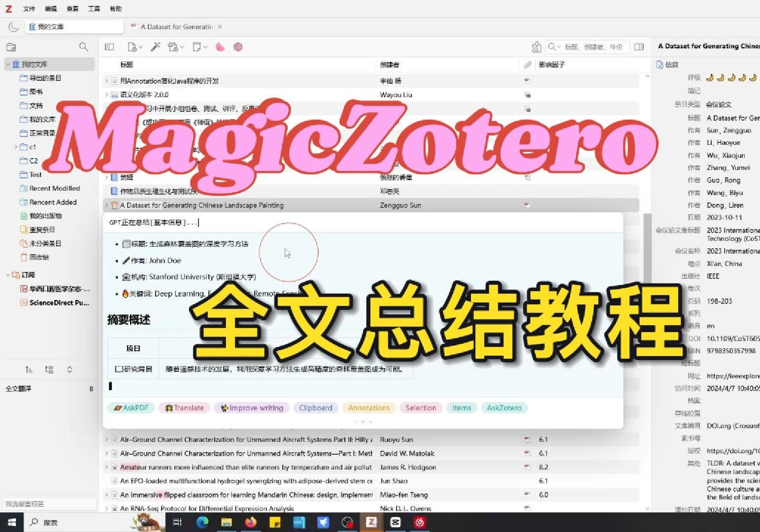The height and width of the screenshot is (532, 760).
Task: Click the first tag pane sort icon
Action: point(29,369)
